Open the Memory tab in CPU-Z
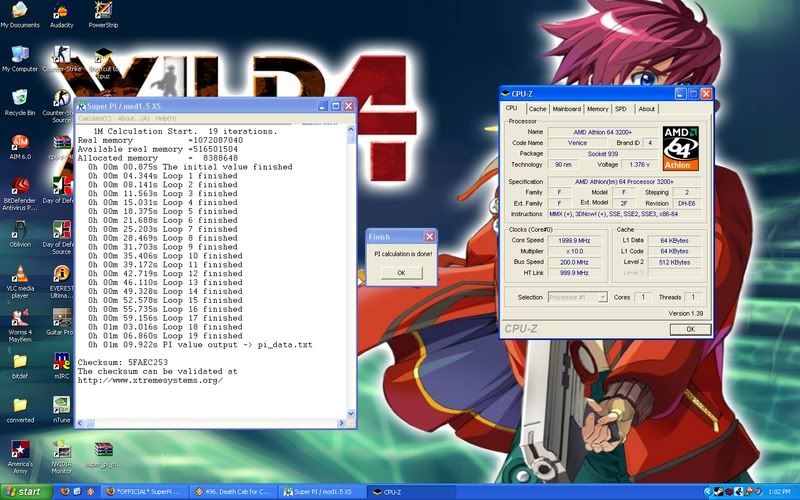The width and height of the screenshot is (800, 500). 597,109
